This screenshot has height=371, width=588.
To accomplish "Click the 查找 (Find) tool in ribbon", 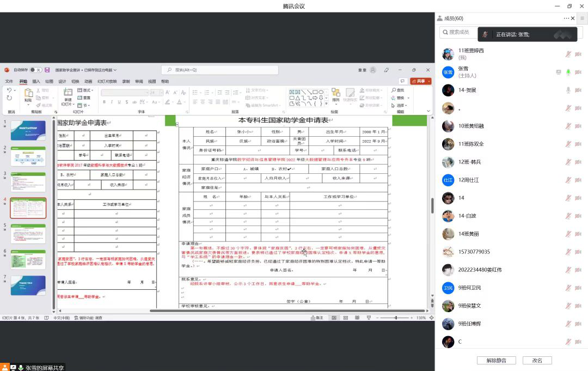I will (x=397, y=90).
